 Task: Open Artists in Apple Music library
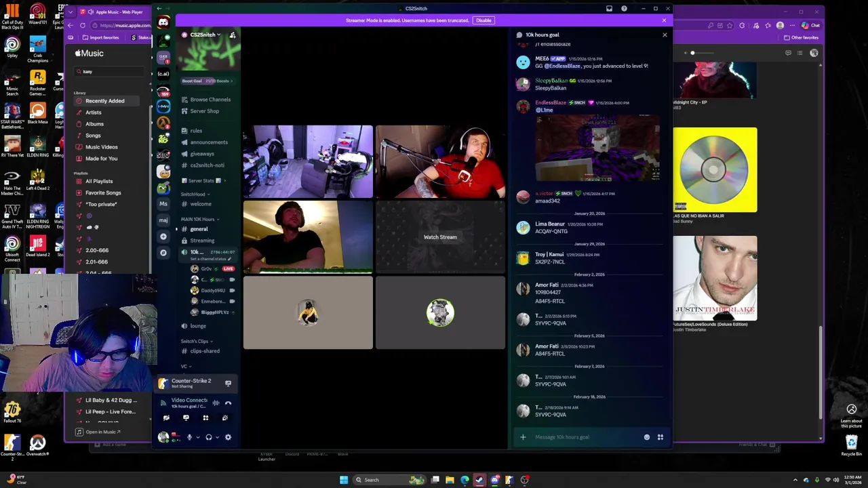pos(94,113)
